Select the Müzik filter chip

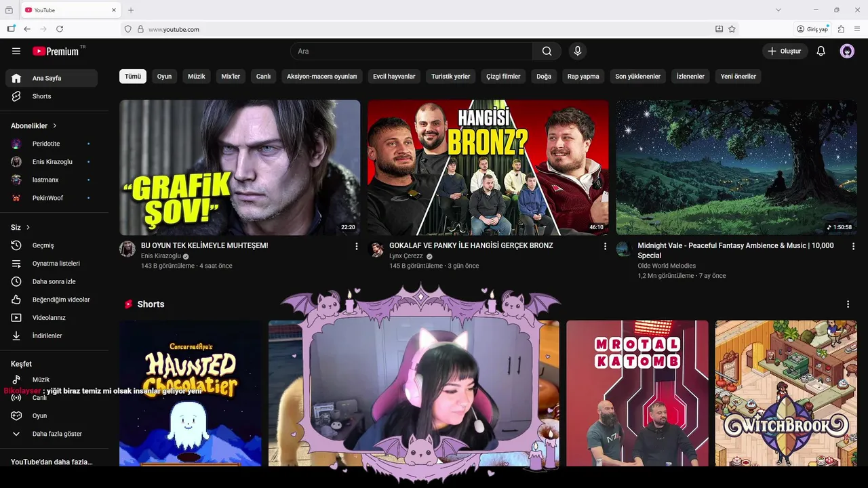click(x=197, y=77)
